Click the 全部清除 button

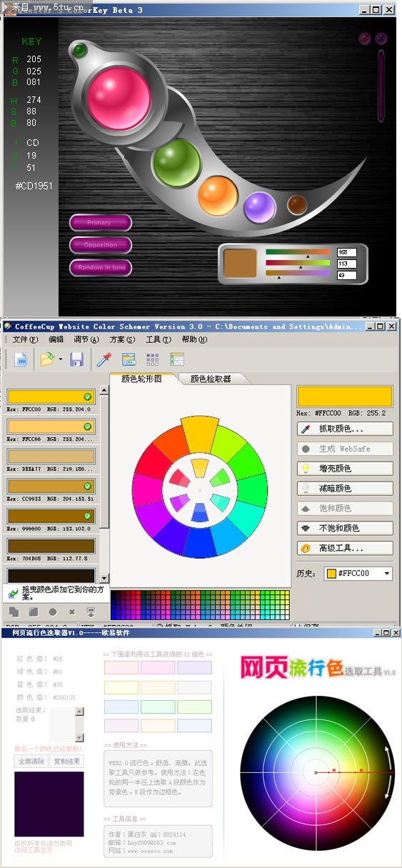click(x=31, y=761)
